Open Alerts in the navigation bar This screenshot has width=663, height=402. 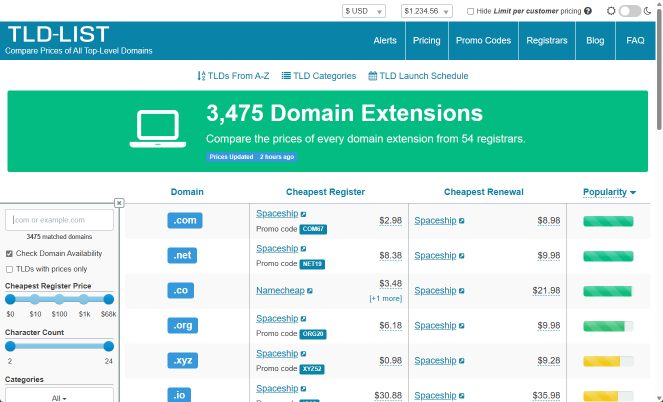(x=385, y=41)
